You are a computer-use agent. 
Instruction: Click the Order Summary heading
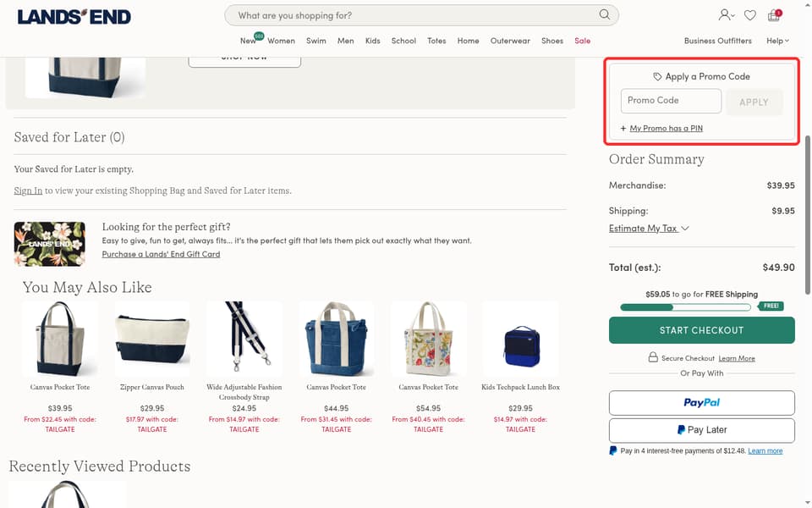click(656, 159)
